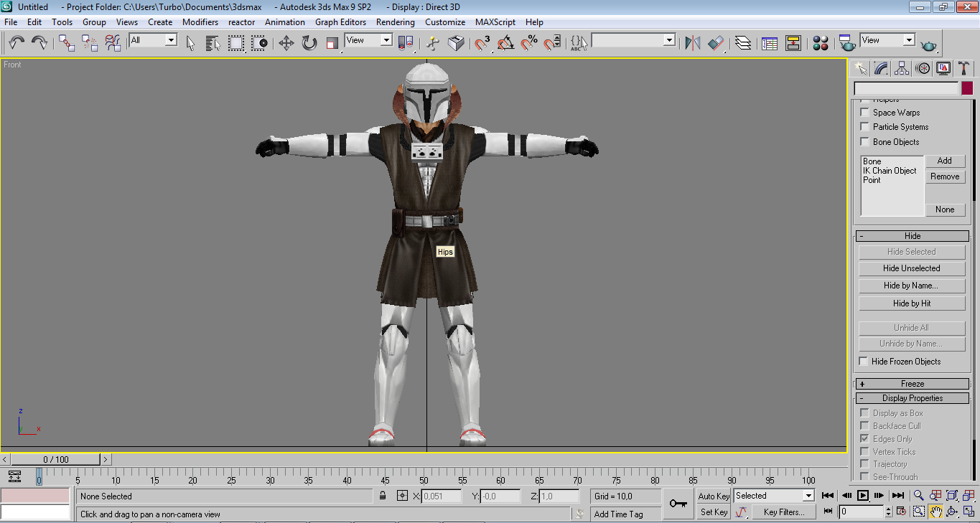Click the object color swatch
This screenshot has height=523, width=980.
[x=967, y=88]
